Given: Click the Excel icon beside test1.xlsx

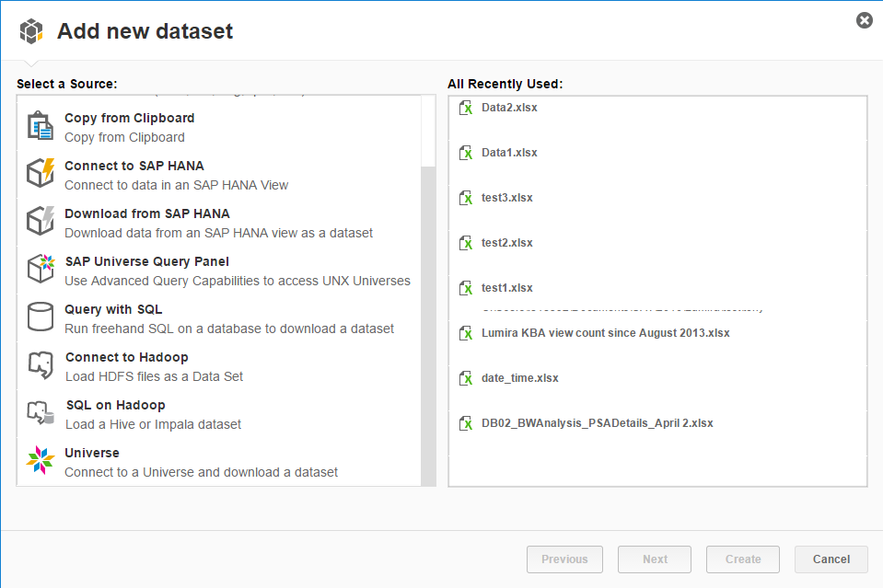Looking at the screenshot, I should click(466, 288).
